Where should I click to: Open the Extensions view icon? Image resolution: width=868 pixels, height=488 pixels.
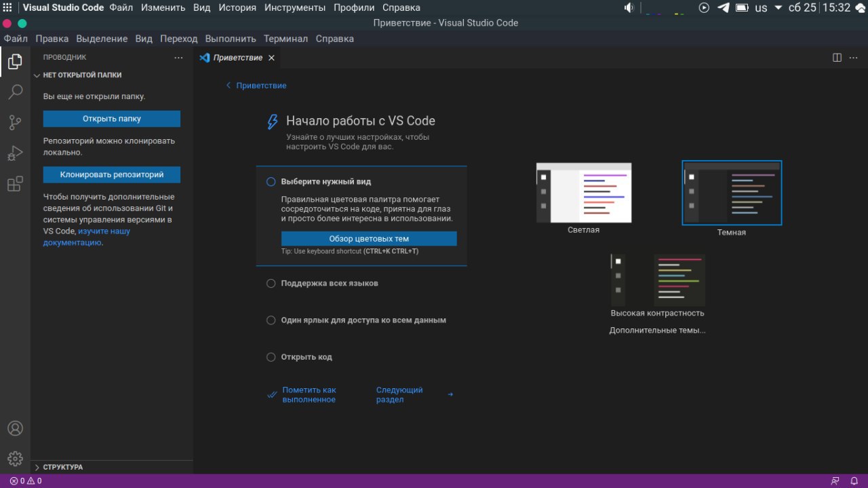tap(15, 184)
